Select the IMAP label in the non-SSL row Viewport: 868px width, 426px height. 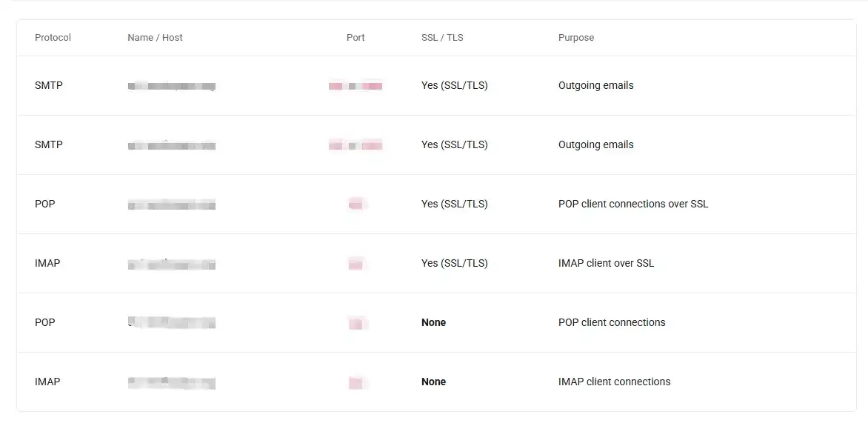click(x=47, y=382)
